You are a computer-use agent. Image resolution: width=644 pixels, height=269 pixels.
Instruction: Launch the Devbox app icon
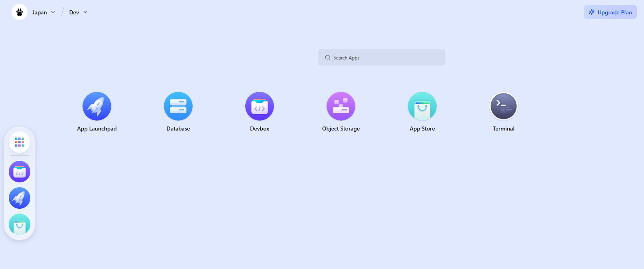[260, 106]
